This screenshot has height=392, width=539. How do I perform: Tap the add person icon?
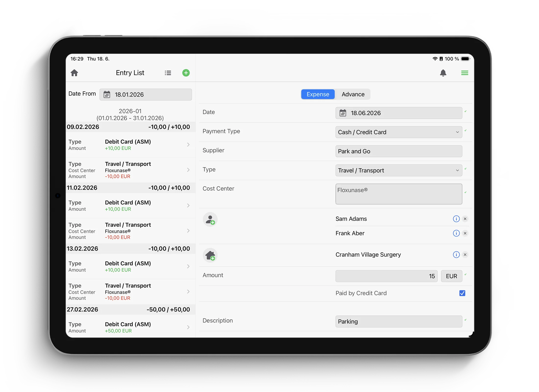pos(210,219)
